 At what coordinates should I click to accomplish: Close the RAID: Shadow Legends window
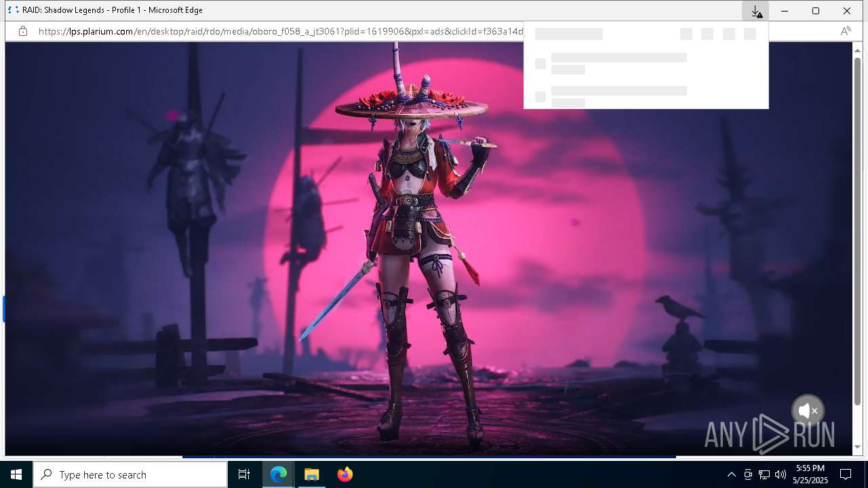847,11
